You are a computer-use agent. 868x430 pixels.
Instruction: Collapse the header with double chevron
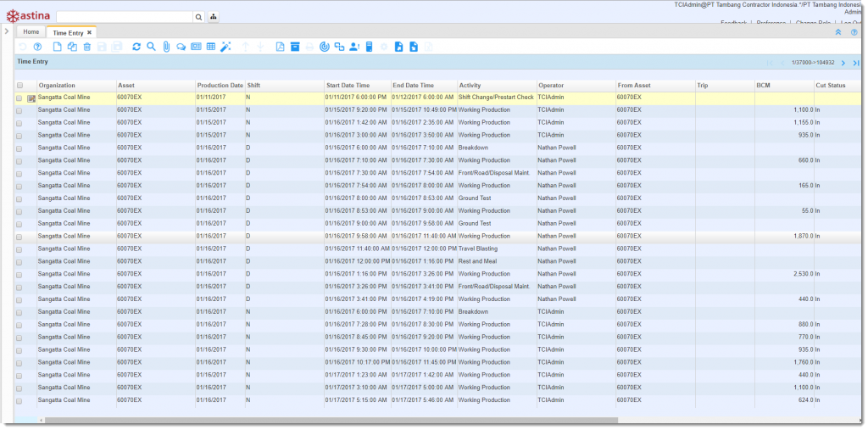coord(838,32)
